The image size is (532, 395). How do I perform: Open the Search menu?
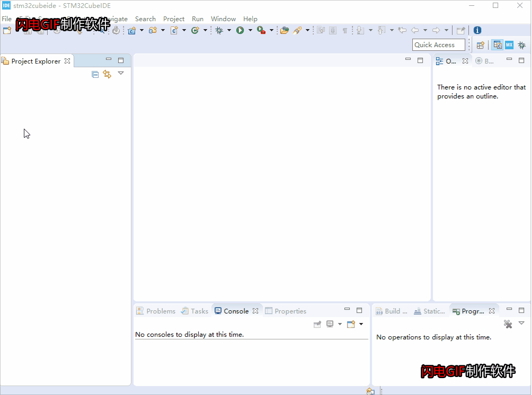[145, 19]
